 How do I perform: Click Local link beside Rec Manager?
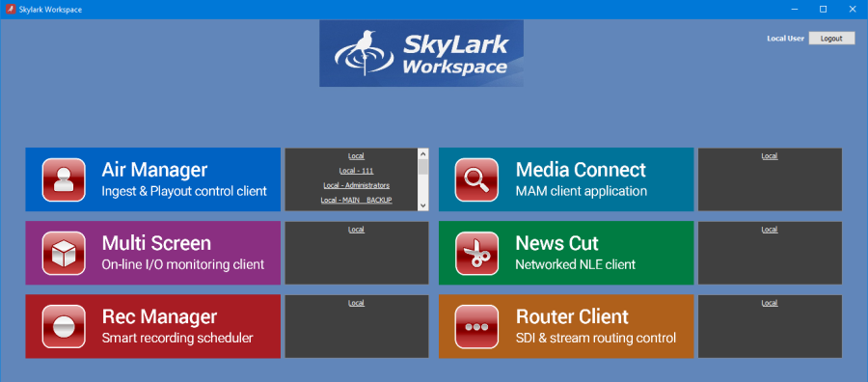(x=356, y=303)
